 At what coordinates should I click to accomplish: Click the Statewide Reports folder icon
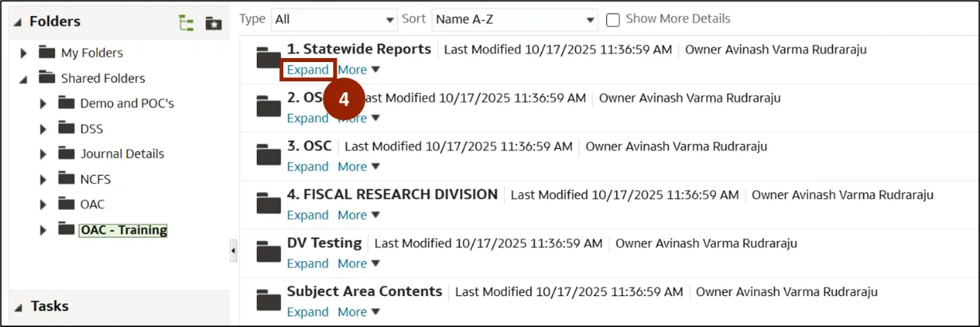point(269,59)
